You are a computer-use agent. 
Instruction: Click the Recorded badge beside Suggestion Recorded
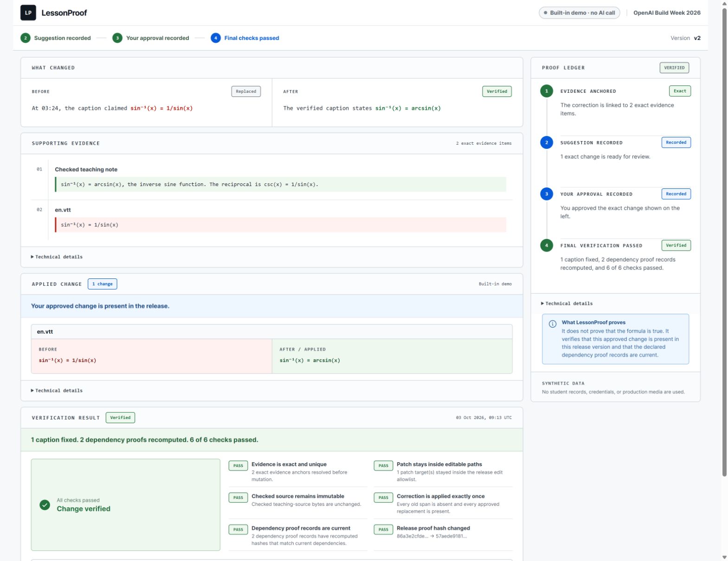coord(676,142)
